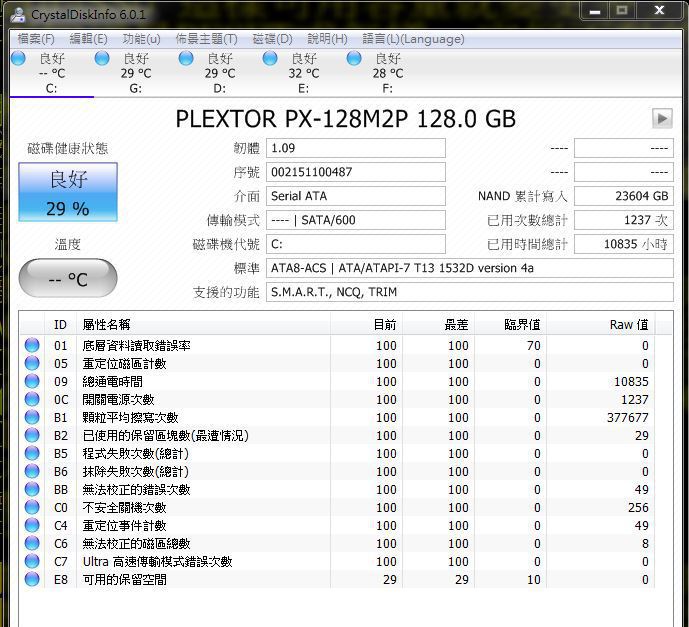
Task: Open the 功能(u) menu
Action: [141, 39]
